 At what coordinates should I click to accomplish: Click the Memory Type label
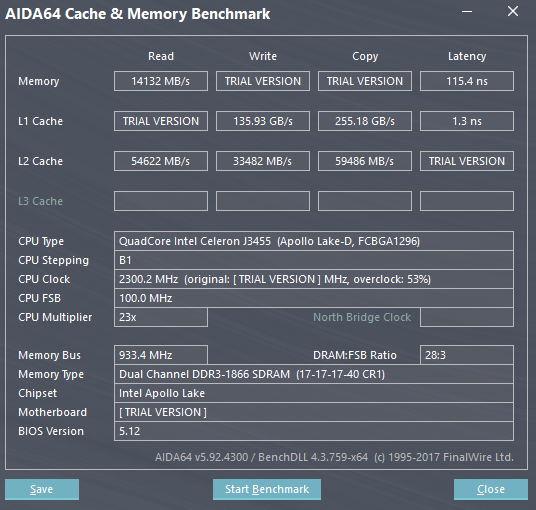(51, 374)
